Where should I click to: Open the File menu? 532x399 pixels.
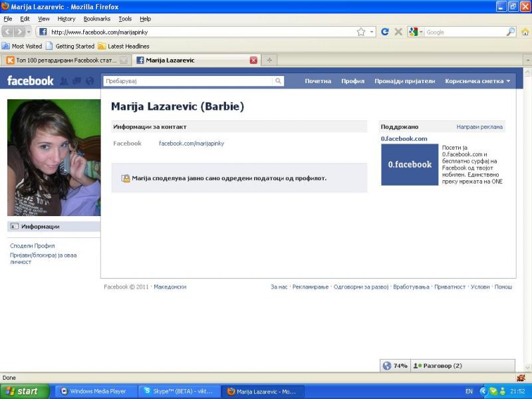click(8, 19)
